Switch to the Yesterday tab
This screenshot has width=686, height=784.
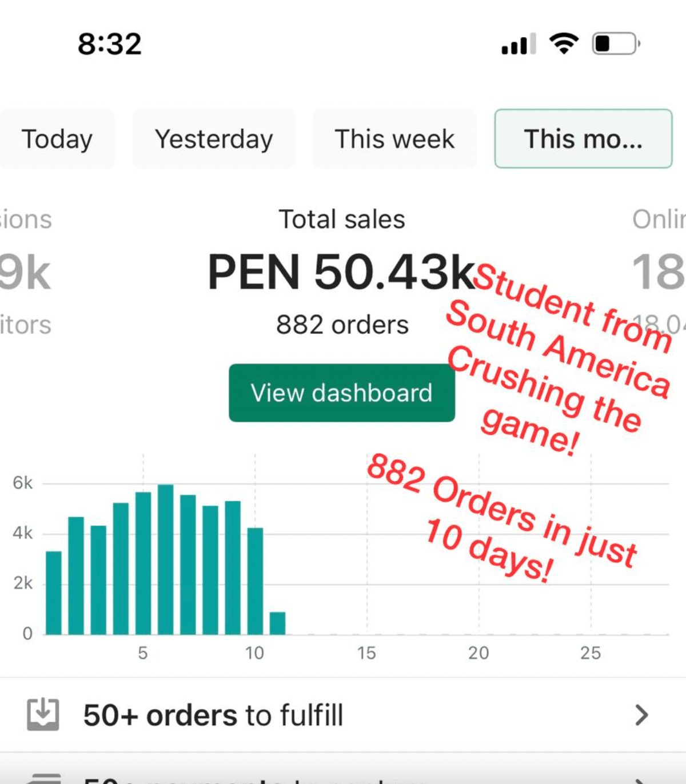click(214, 139)
